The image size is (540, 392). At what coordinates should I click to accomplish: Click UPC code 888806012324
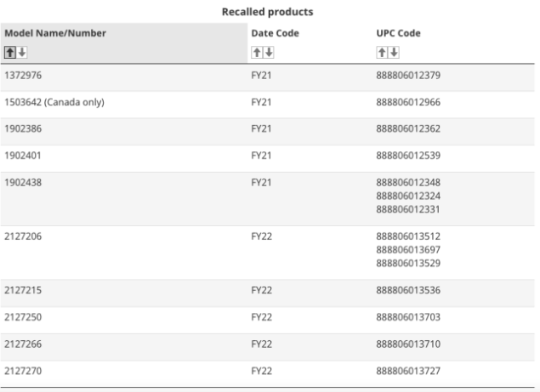(408, 196)
